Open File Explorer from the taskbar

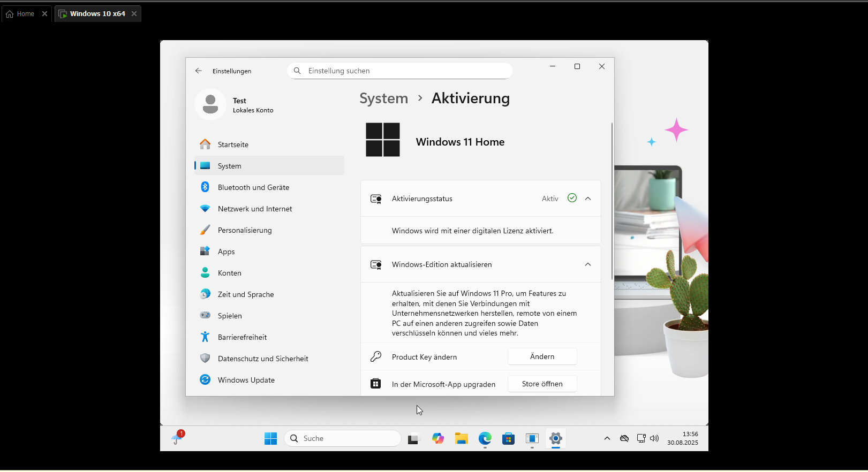[462, 439]
